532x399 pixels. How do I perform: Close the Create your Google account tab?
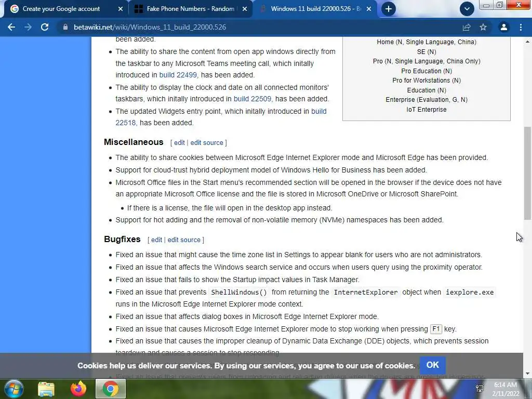(x=121, y=9)
